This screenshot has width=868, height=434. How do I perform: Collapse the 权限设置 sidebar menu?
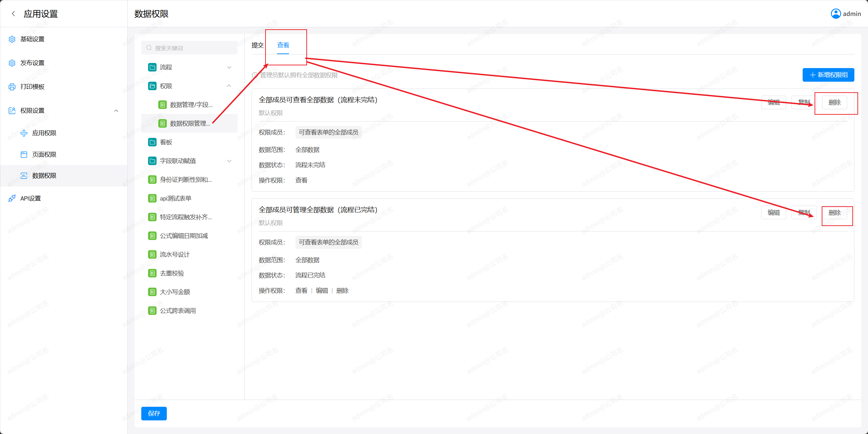pos(116,111)
